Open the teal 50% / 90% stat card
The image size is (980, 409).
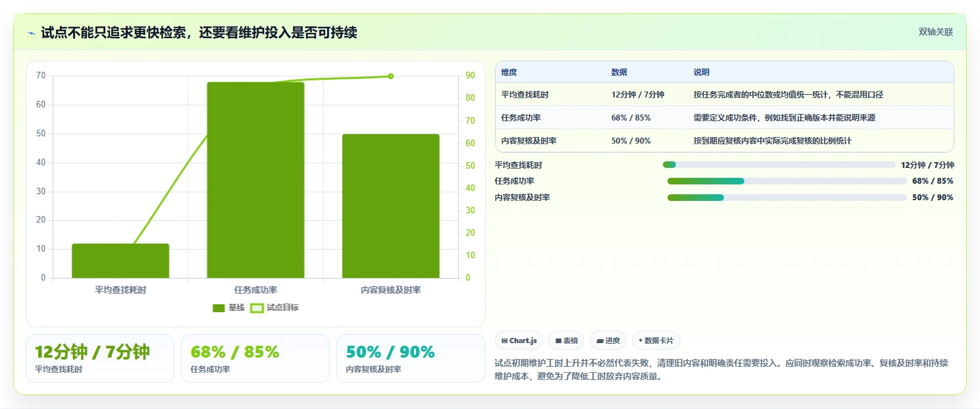[411, 358]
